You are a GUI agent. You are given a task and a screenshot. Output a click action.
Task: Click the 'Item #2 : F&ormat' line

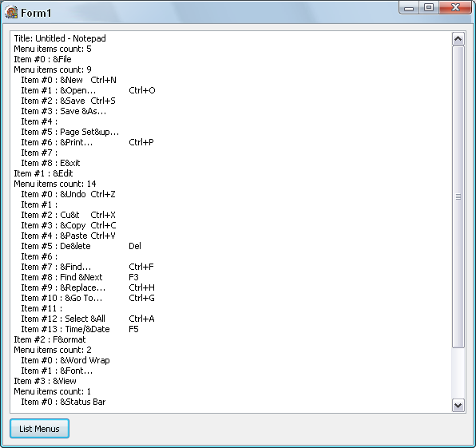pos(50,339)
